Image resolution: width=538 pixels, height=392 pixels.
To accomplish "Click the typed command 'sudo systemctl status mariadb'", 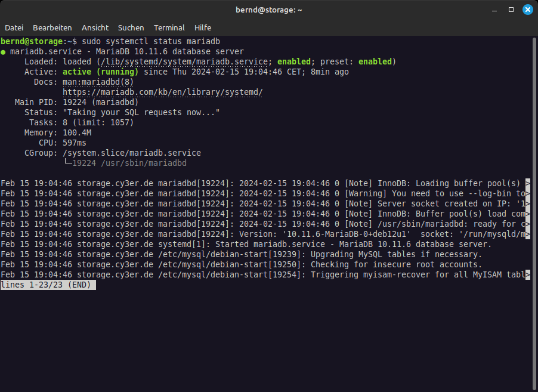I will [x=151, y=42].
